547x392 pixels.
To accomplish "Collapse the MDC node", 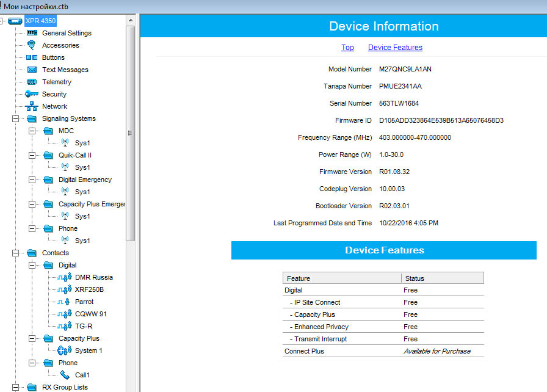I will click(x=32, y=131).
